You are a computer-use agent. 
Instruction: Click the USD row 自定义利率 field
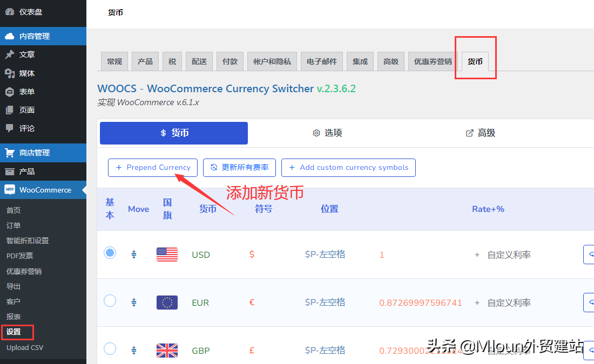509,255
